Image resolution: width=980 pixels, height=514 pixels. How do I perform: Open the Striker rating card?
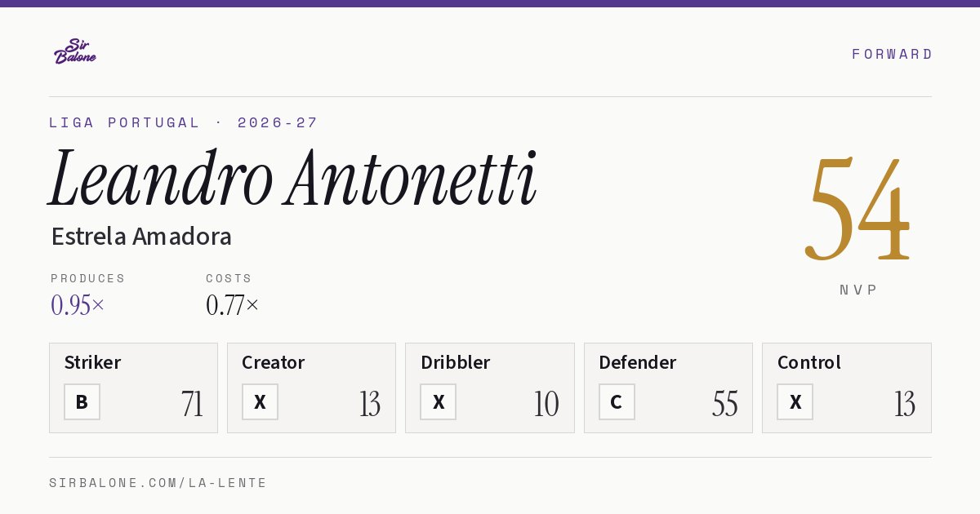[133, 388]
